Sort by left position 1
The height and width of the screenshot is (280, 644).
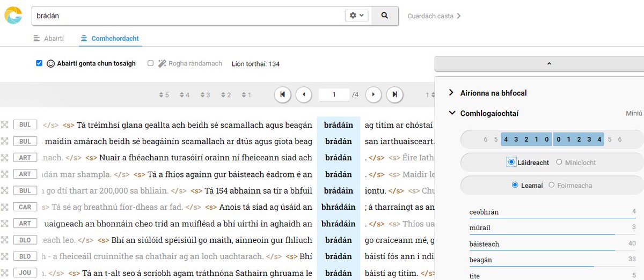pos(246,95)
